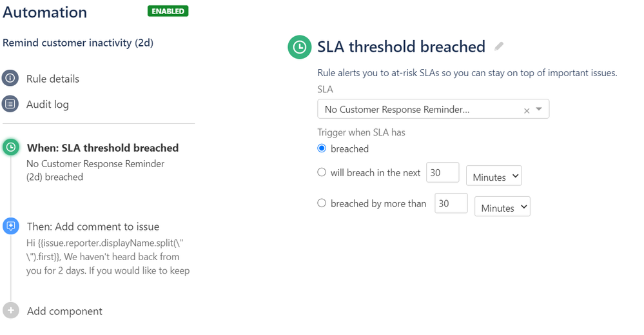Choose the 'breached by more than' radio option
This screenshot has height=335, width=644.
322,203
